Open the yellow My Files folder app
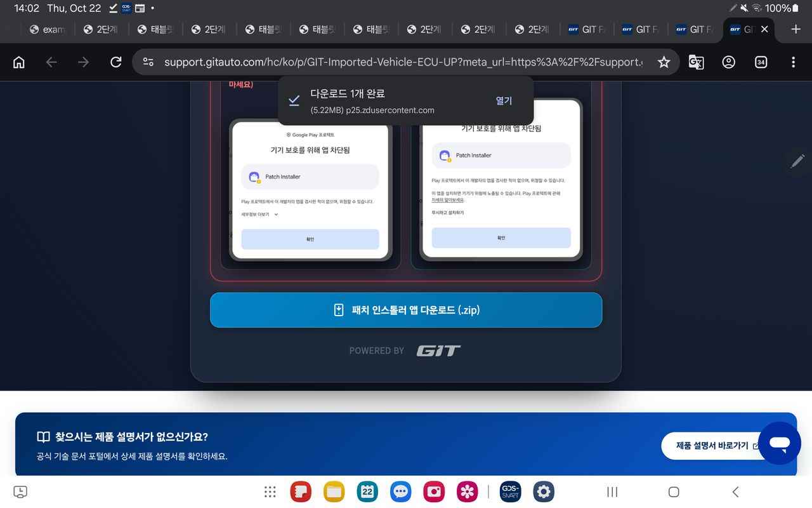Screen dimensions: 812x508 (x=334, y=491)
